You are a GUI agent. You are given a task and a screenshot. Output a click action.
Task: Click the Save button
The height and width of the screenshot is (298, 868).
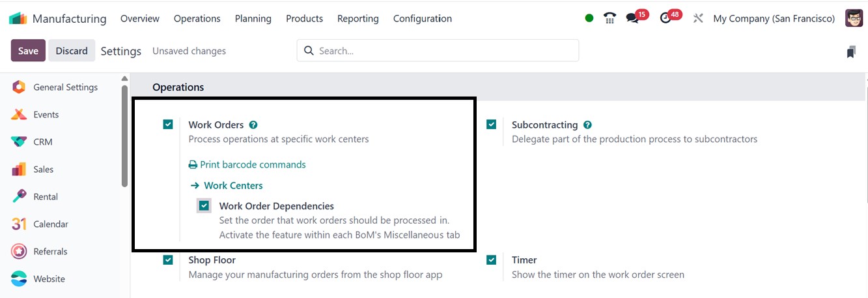pyautogui.click(x=28, y=51)
